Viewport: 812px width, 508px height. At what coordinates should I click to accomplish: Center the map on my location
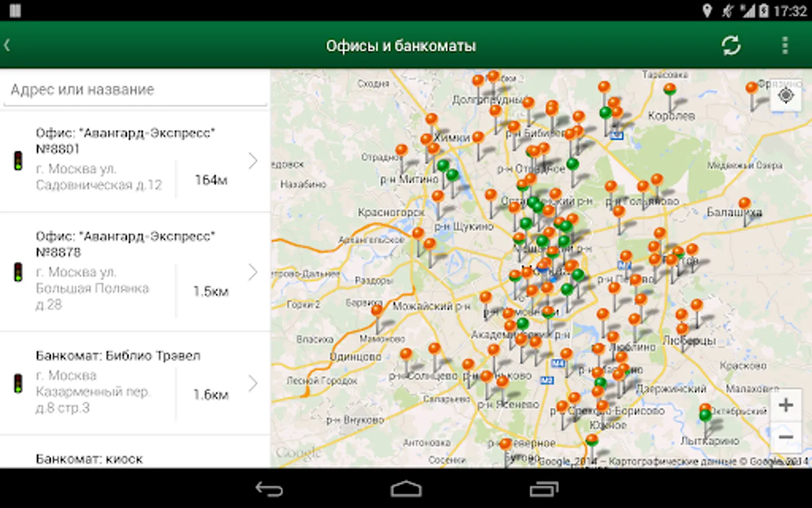786,95
